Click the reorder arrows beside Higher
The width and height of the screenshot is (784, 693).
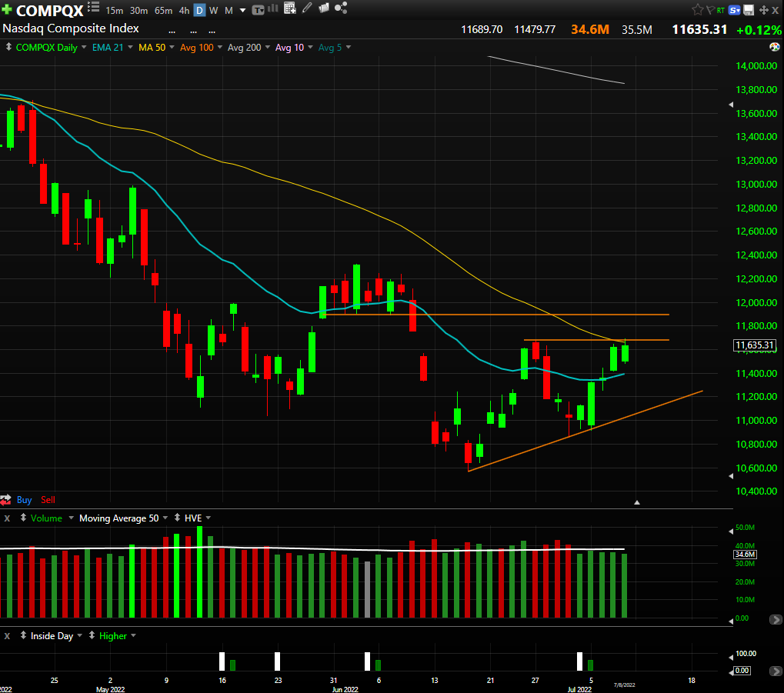click(92, 635)
